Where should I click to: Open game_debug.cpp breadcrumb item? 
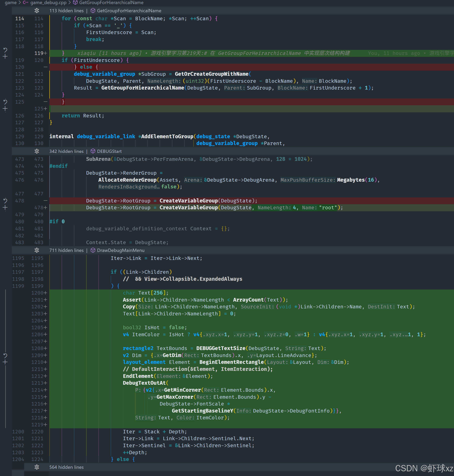pyautogui.click(x=48, y=3)
